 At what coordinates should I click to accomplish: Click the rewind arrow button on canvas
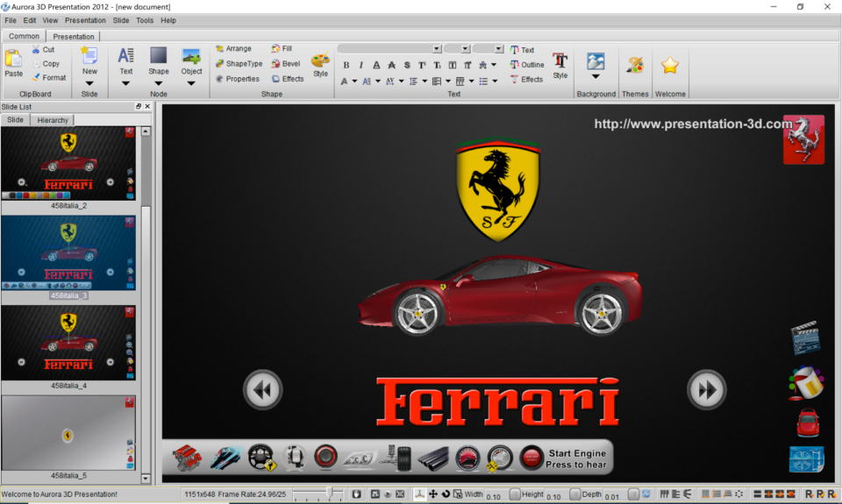point(262,390)
